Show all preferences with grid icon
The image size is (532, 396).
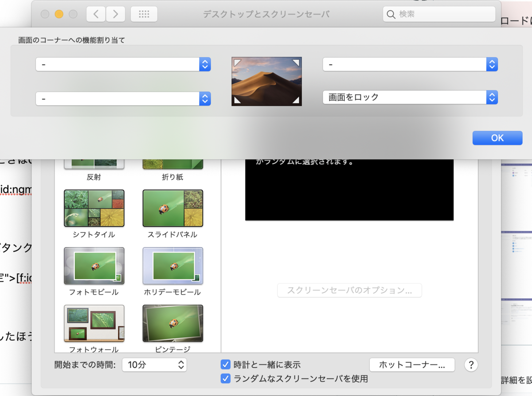144,14
